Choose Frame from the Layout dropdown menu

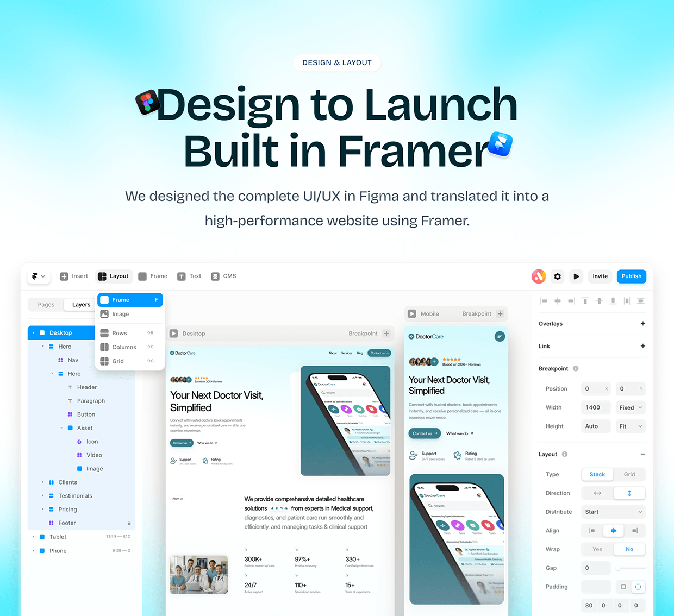pyautogui.click(x=130, y=300)
